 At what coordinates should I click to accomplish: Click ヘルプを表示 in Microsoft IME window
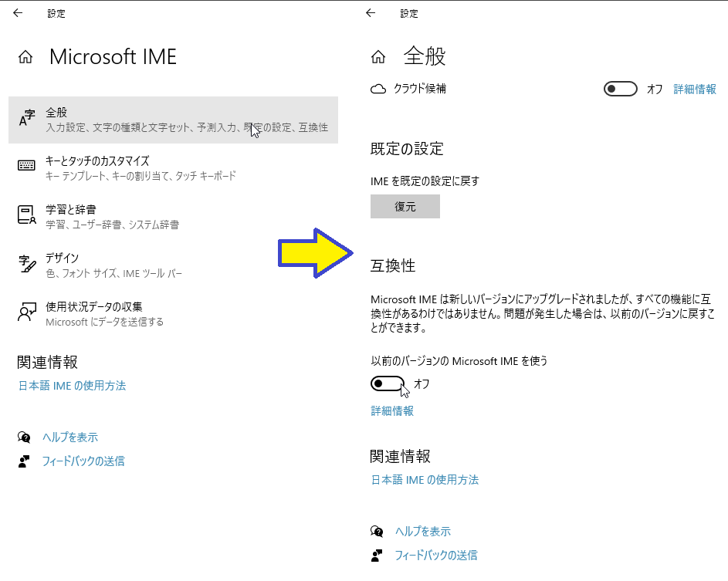(70, 437)
